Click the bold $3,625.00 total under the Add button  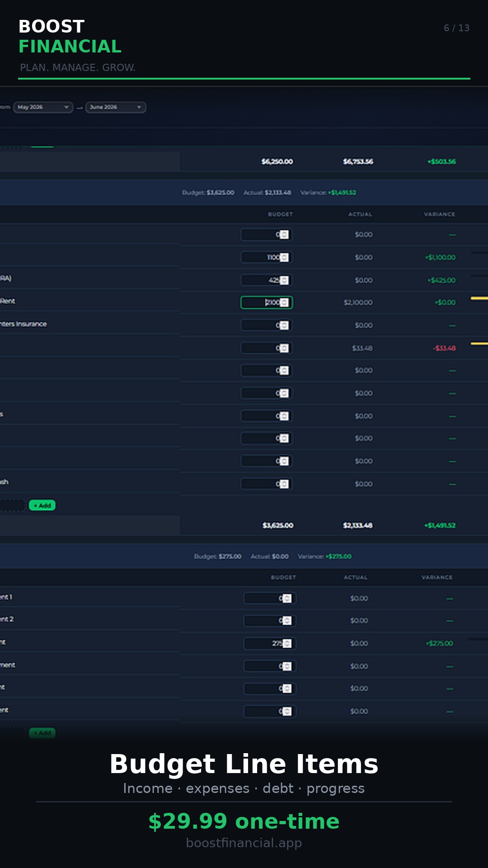point(278,525)
